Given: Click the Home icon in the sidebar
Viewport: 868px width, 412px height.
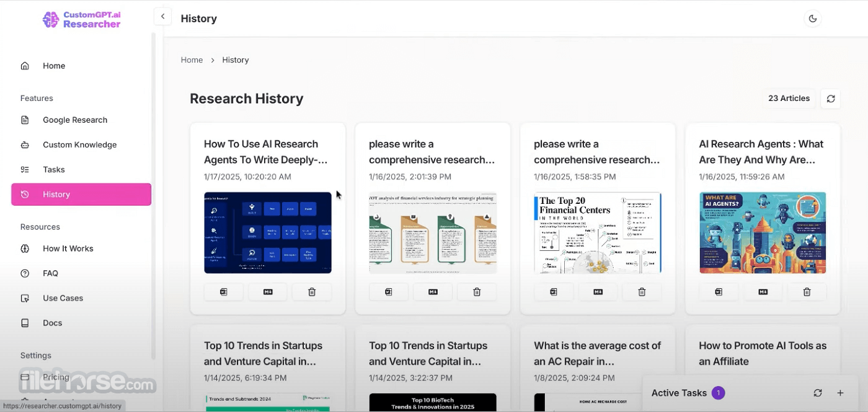Looking at the screenshot, I should [x=25, y=66].
